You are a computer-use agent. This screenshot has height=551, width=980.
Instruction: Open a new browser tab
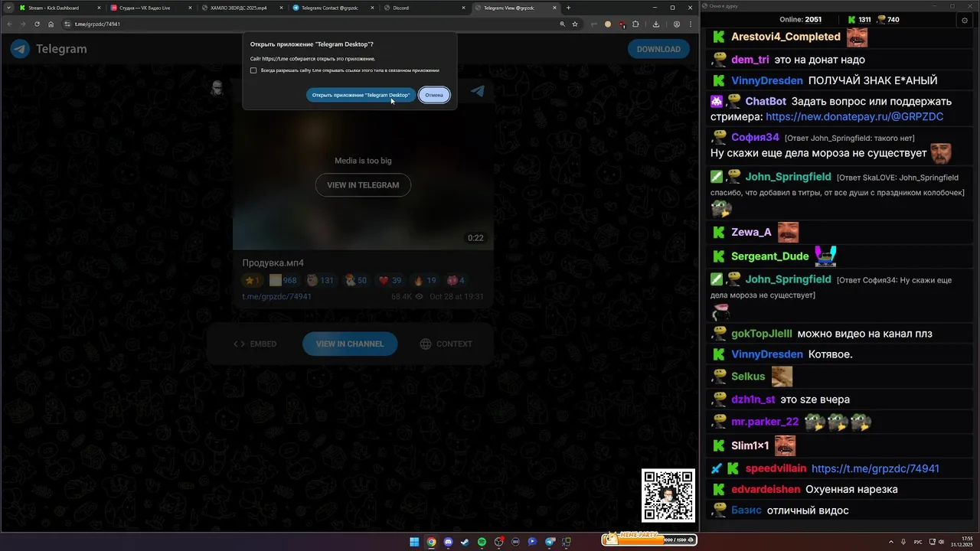568,8
